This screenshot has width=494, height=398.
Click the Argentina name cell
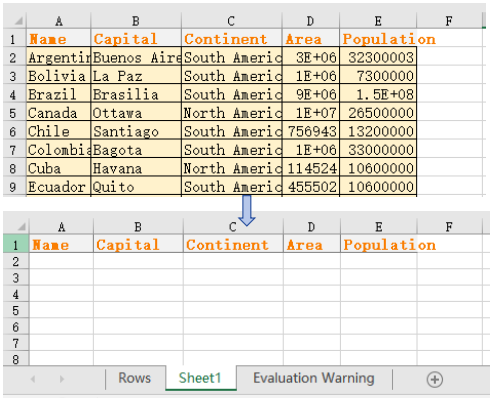coord(59,57)
